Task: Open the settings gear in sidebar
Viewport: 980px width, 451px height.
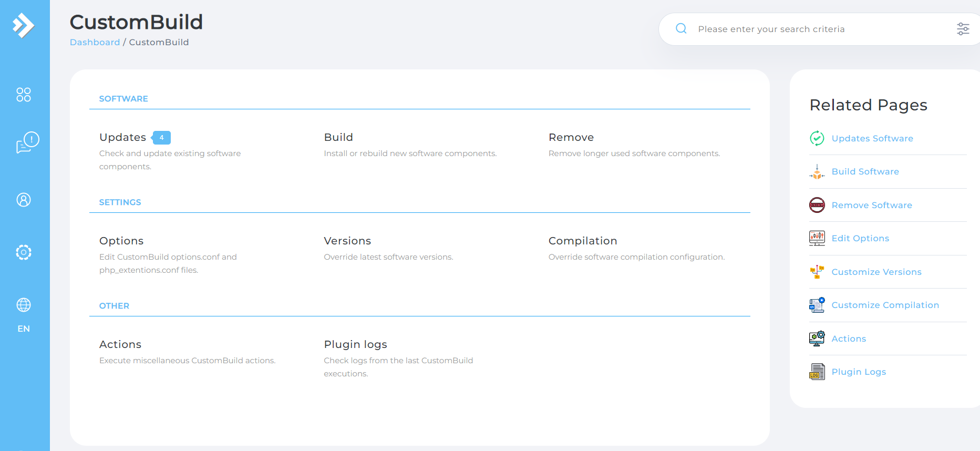Action: (x=24, y=252)
